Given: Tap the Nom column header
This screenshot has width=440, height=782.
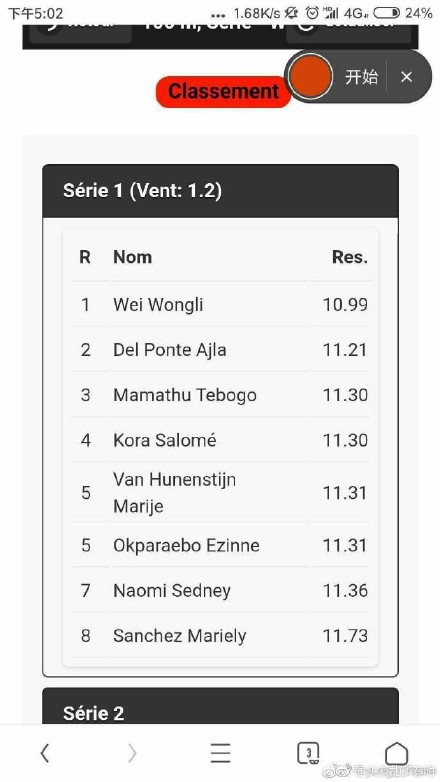Looking at the screenshot, I should point(132,257).
